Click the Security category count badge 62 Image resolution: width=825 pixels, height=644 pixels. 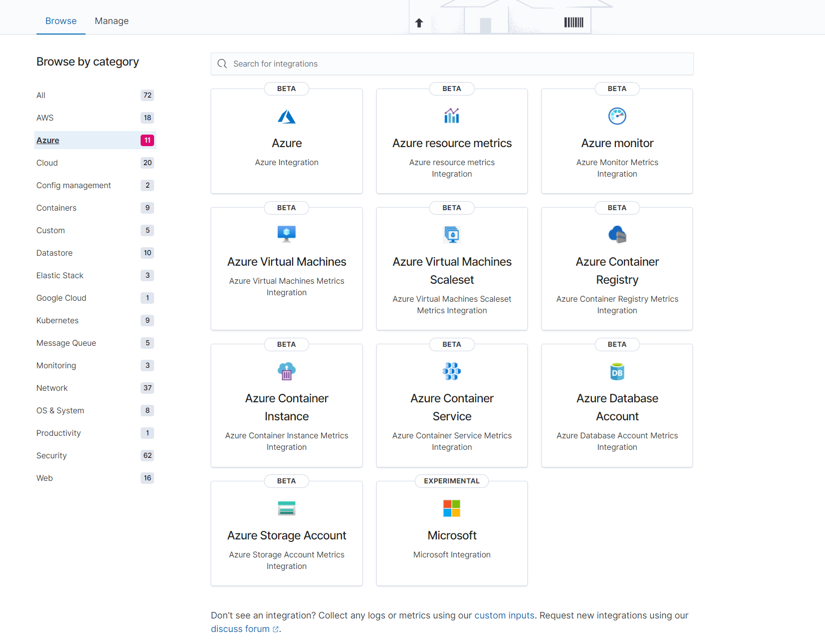point(148,455)
